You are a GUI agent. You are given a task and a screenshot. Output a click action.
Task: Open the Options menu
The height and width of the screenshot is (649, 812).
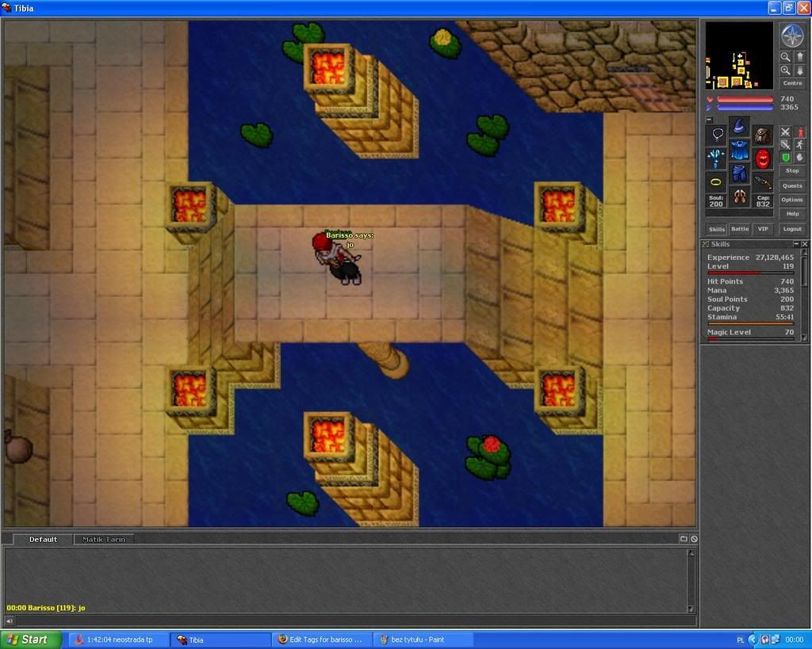(x=792, y=199)
